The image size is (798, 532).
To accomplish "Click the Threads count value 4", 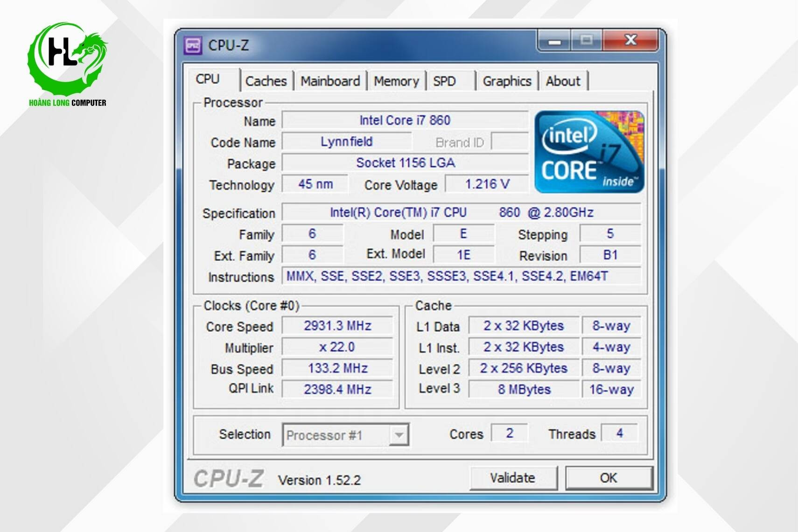I will click(x=619, y=433).
